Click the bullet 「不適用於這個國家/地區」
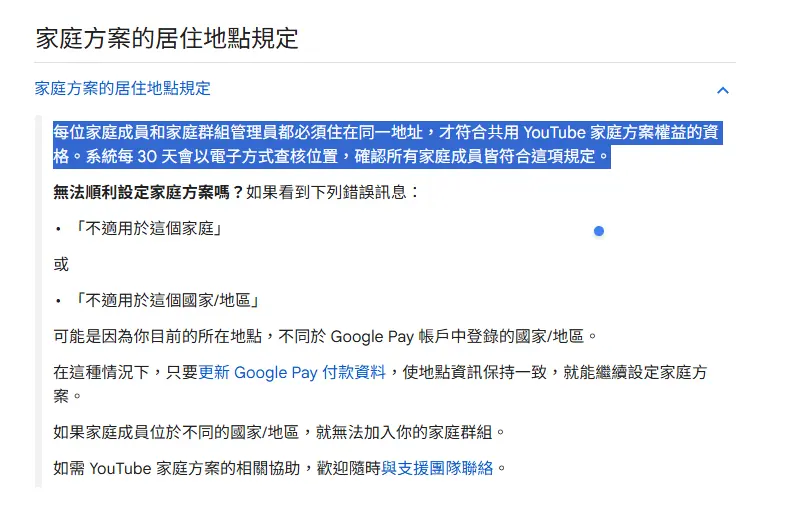This screenshot has width=785, height=507. pyautogui.click(x=165, y=301)
